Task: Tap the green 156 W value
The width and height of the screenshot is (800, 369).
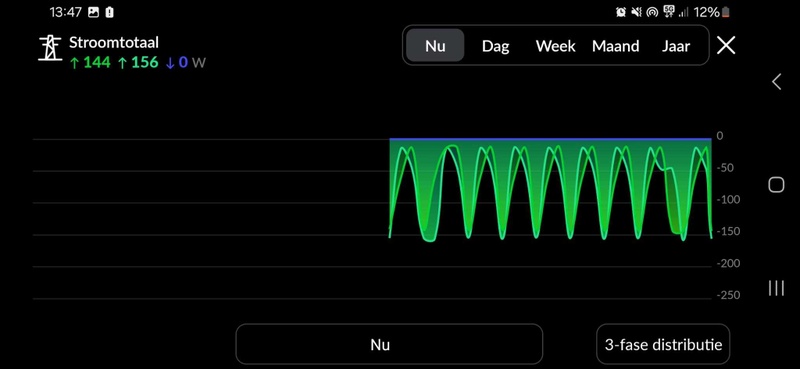Action: click(x=138, y=62)
